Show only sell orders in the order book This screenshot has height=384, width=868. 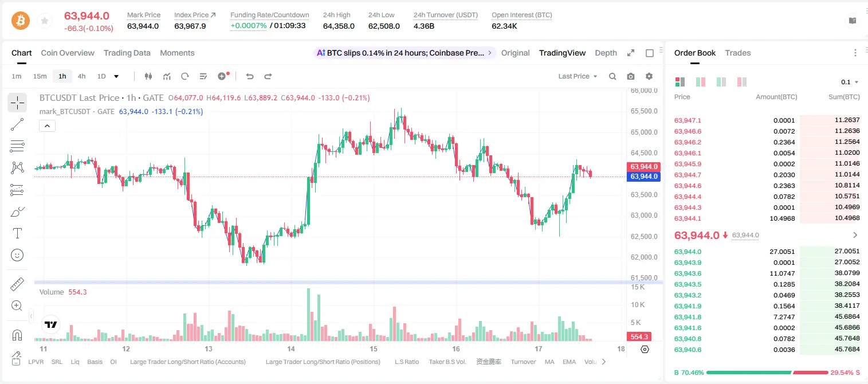tap(741, 82)
